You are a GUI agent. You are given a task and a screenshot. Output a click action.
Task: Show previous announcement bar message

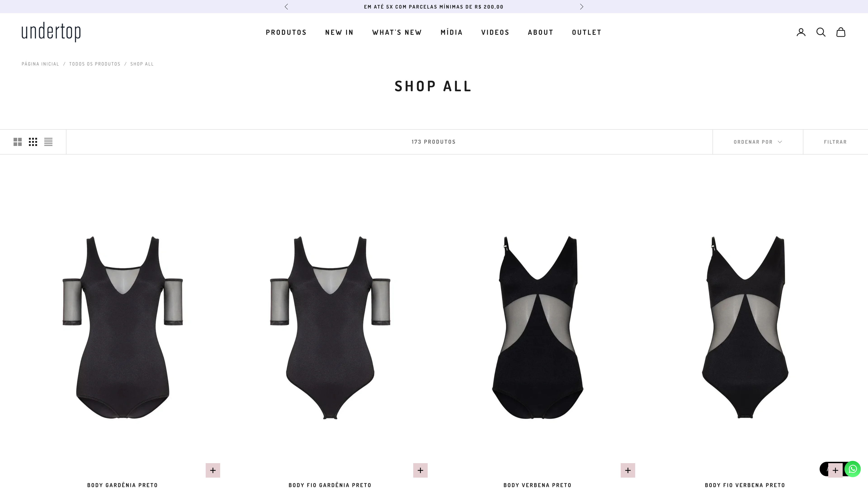click(x=286, y=7)
